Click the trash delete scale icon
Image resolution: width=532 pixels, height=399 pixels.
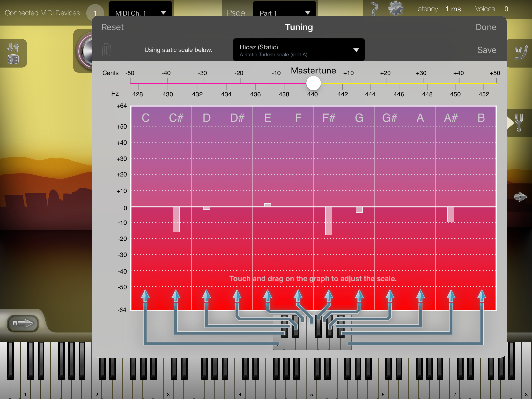pos(106,50)
